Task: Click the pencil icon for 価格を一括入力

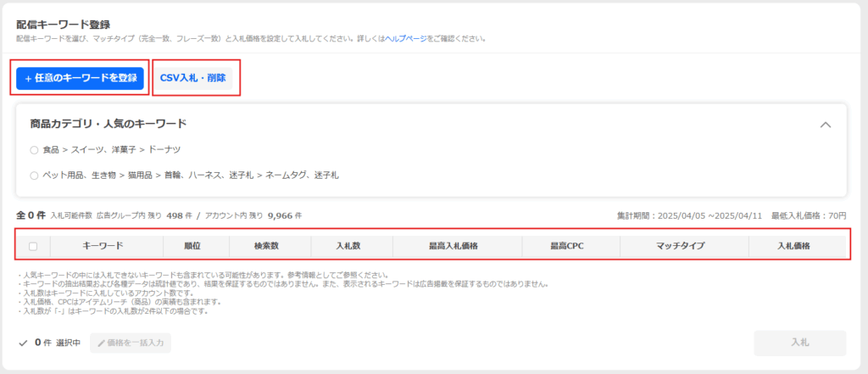Action: [x=102, y=343]
